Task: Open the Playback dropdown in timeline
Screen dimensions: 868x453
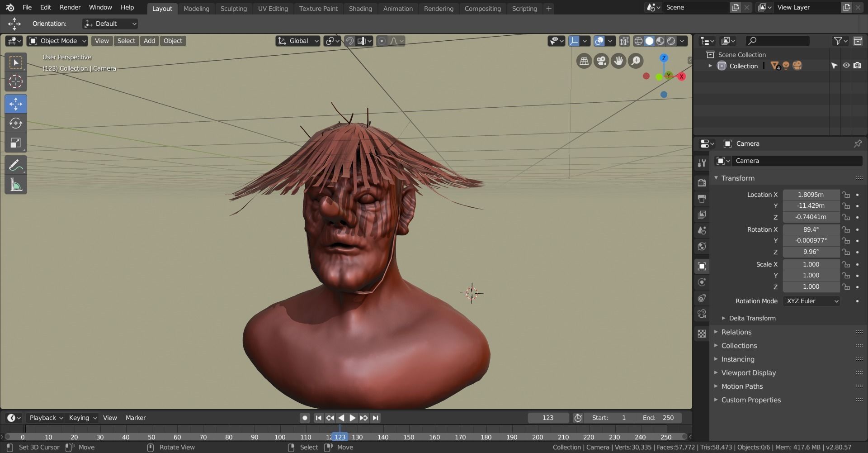Action: 46,418
